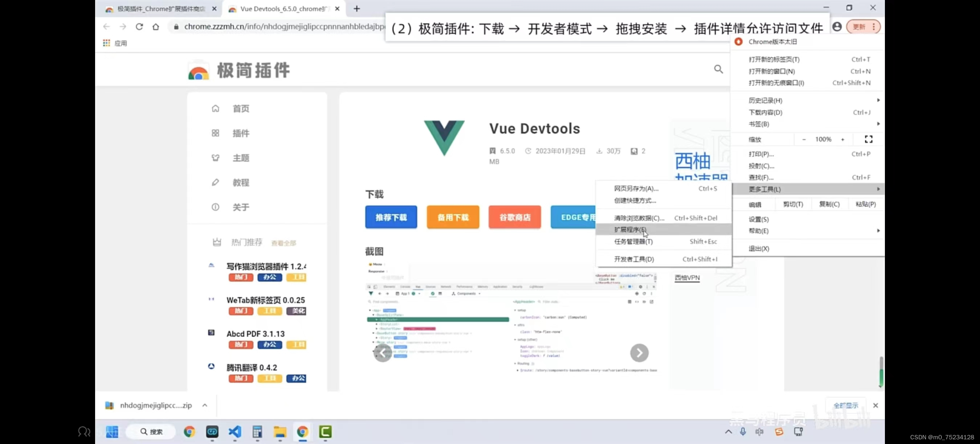Open 腾讯翻译 0.4.2 recommendation
Image resolution: width=980 pixels, height=444 pixels.
252,367
